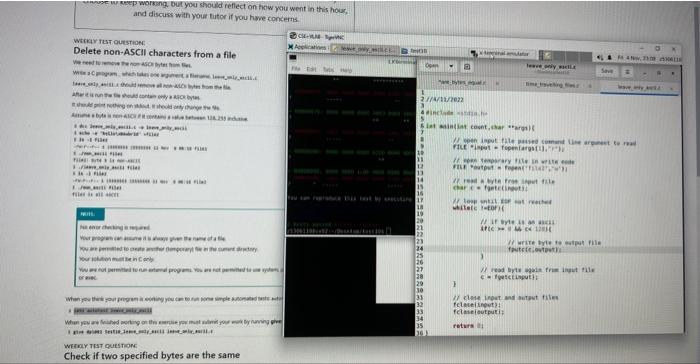Open the notification bell in panel

pyautogui.click(x=609, y=58)
